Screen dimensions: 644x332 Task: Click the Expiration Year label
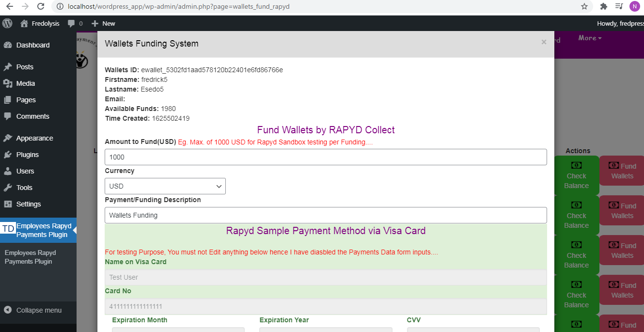click(x=284, y=320)
